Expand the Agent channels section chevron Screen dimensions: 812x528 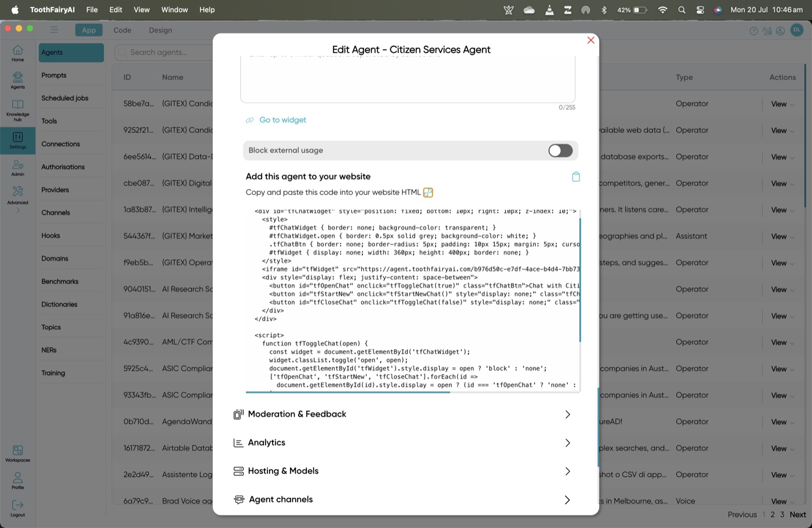coord(567,500)
